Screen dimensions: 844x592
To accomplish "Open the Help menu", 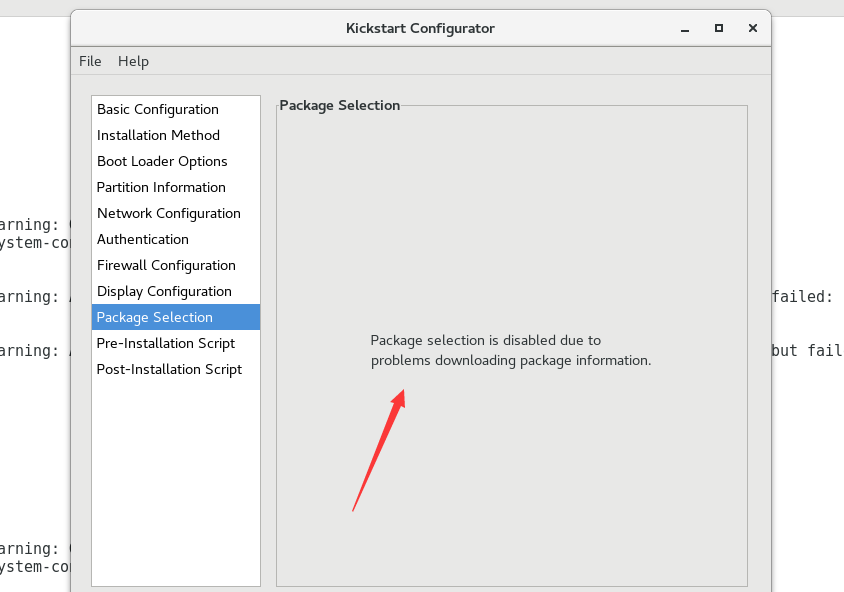I will [133, 61].
